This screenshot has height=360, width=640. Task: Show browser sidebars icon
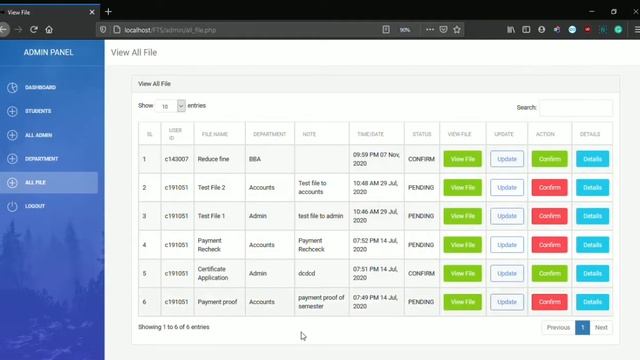click(526, 29)
